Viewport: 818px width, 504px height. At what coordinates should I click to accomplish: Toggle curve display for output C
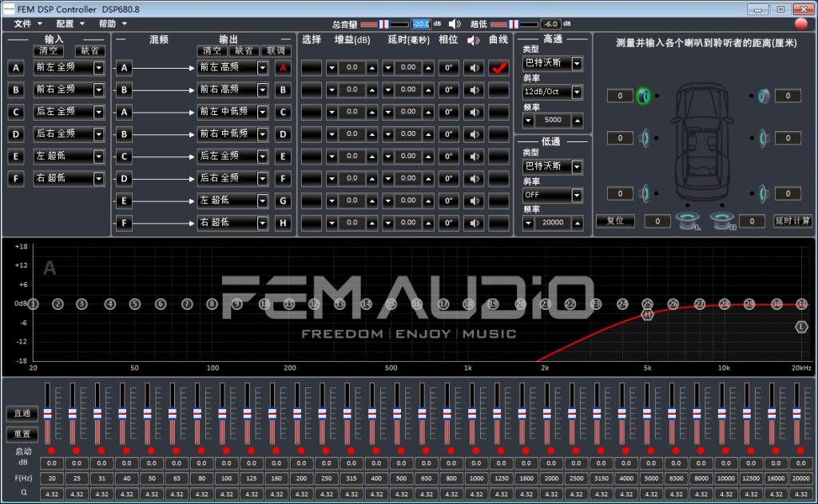(498, 112)
